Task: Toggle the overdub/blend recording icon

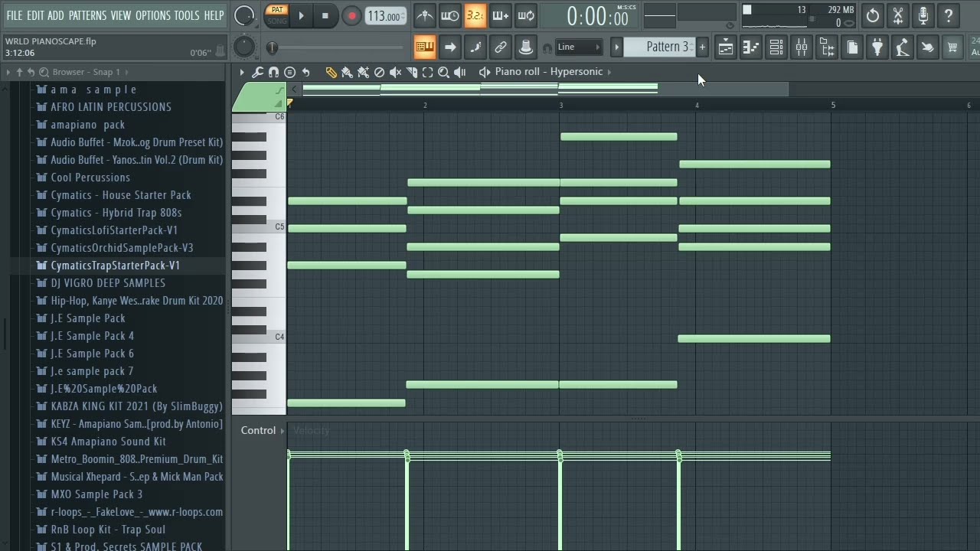Action: point(500,15)
